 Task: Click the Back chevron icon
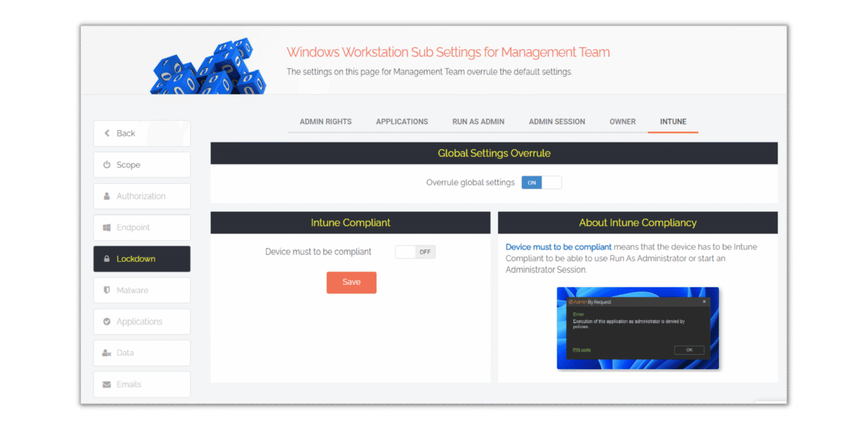pos(107,133)
